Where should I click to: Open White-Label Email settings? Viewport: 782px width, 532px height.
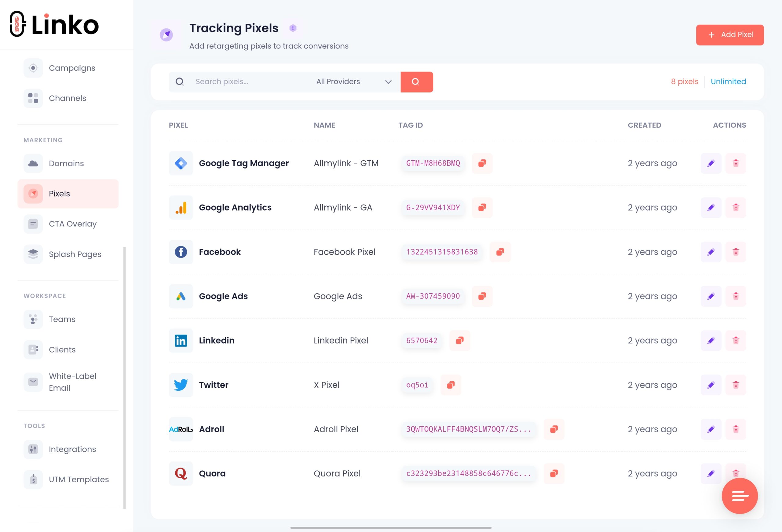[68, 382]
